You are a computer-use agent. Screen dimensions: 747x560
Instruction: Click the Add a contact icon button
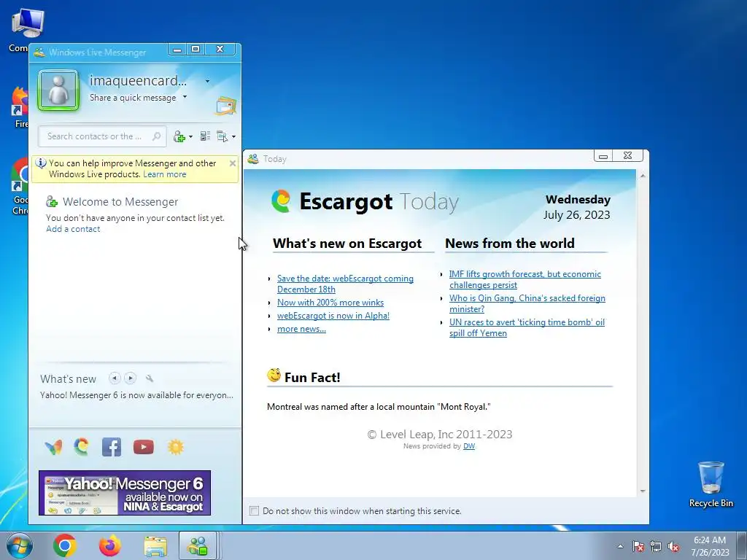[x=179, y=136]
